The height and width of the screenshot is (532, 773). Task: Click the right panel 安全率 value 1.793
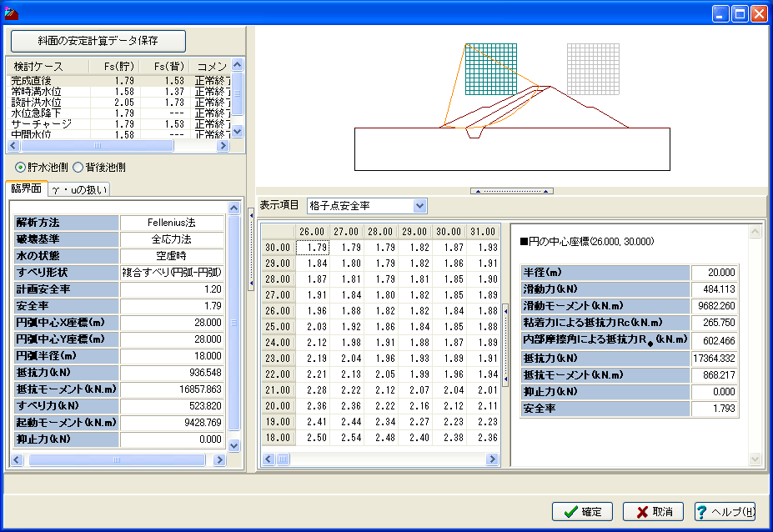point(715,409)
